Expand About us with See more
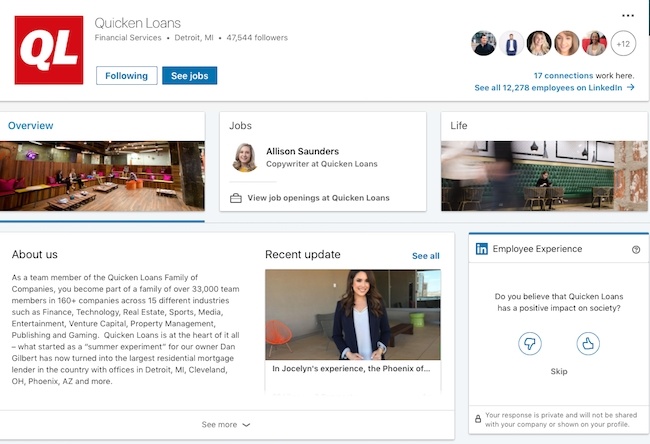This screenshot has height=444, width=650. coord(226,425)
